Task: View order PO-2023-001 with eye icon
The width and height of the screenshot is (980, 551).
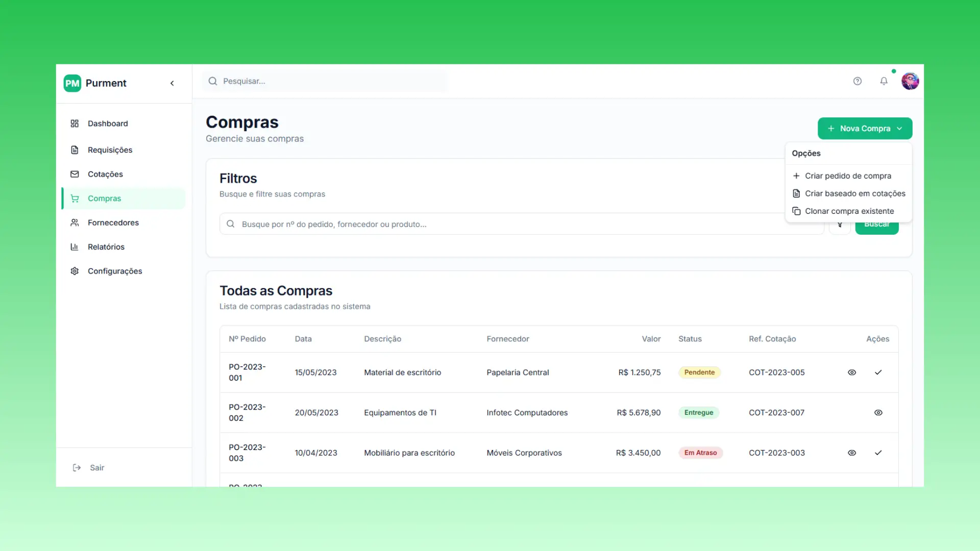Action: [x=852, y=372]
